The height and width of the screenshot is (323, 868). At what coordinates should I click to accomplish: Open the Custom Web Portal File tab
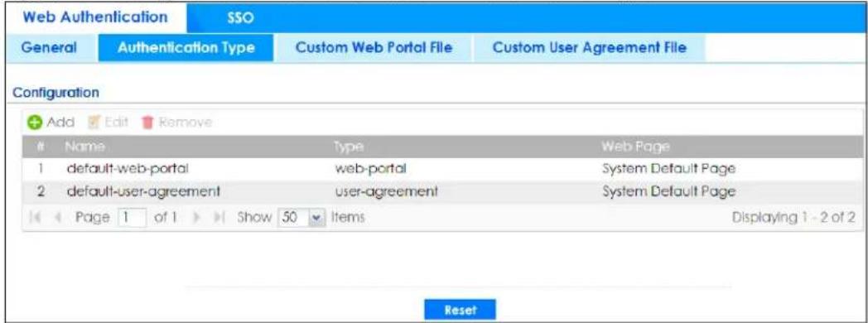(374, 47)
